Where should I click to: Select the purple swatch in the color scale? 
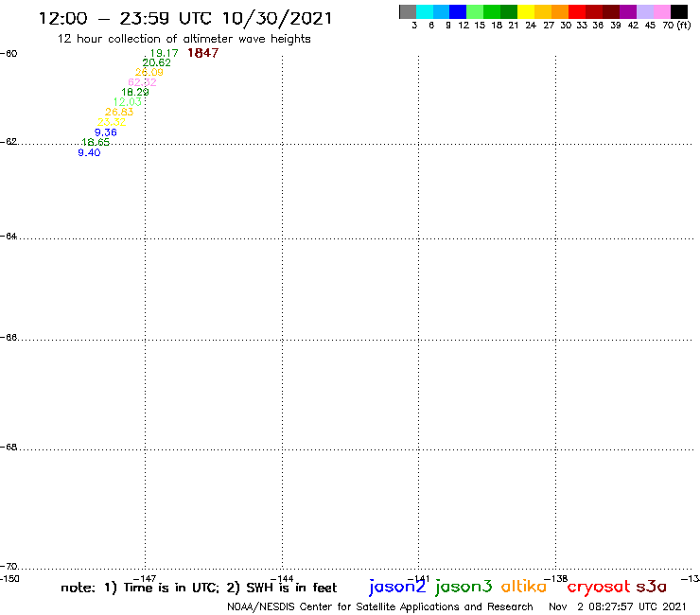click(x=628, y=11)
